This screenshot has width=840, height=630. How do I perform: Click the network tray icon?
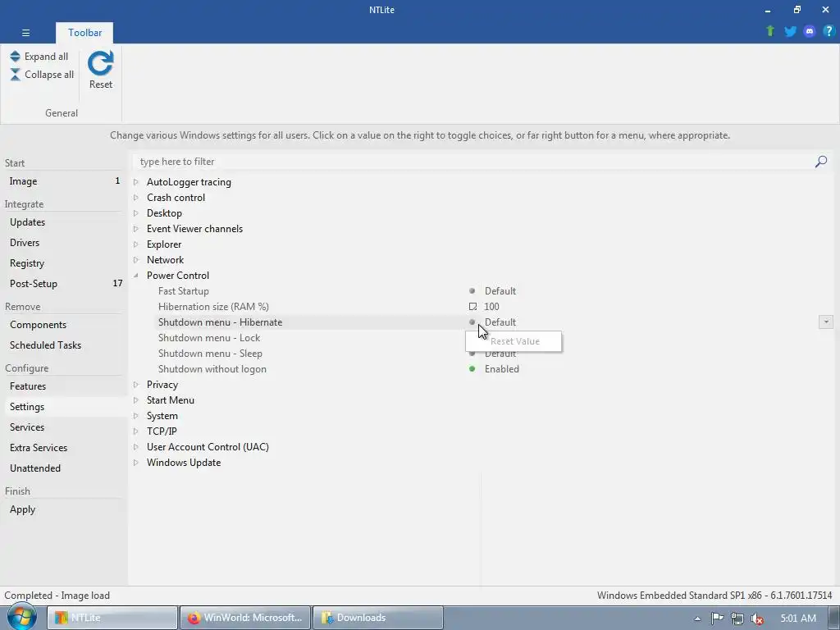coord(737,619)
